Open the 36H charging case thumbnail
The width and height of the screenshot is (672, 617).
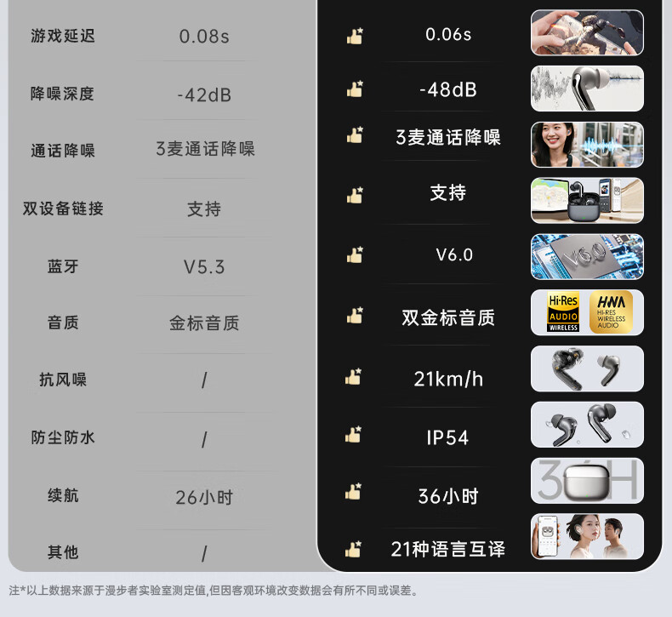587,481
